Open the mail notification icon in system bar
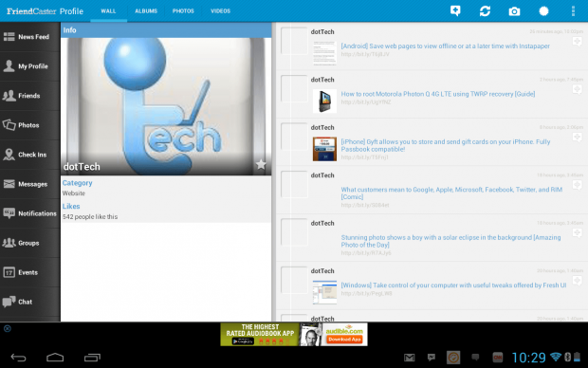The width and height of the screenshot is (588, 368). point(409,358)
